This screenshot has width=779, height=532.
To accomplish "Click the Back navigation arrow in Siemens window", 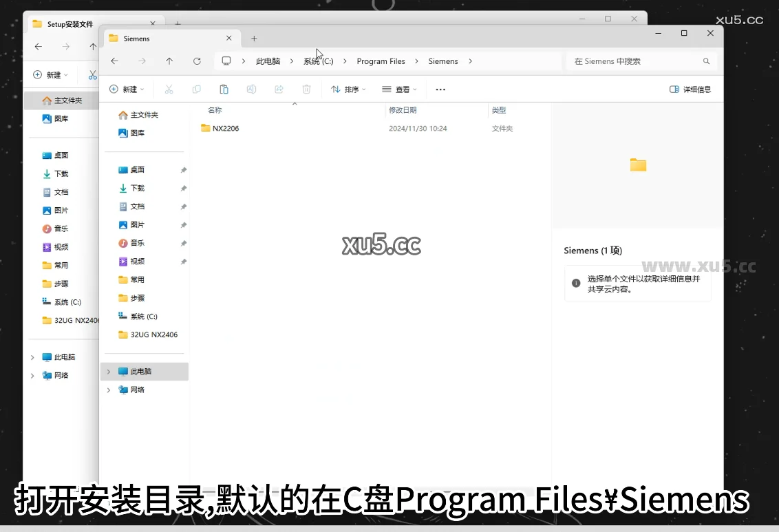I will click(x=114, y=61).
